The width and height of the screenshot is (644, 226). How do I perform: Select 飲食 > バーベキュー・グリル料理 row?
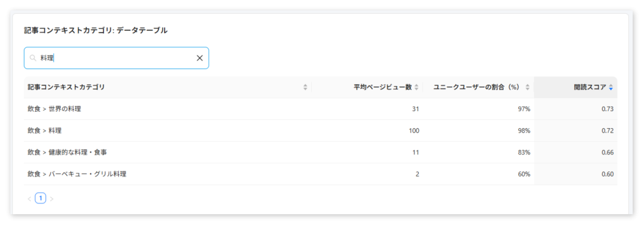pyautogui.click(x=320, y=174)
